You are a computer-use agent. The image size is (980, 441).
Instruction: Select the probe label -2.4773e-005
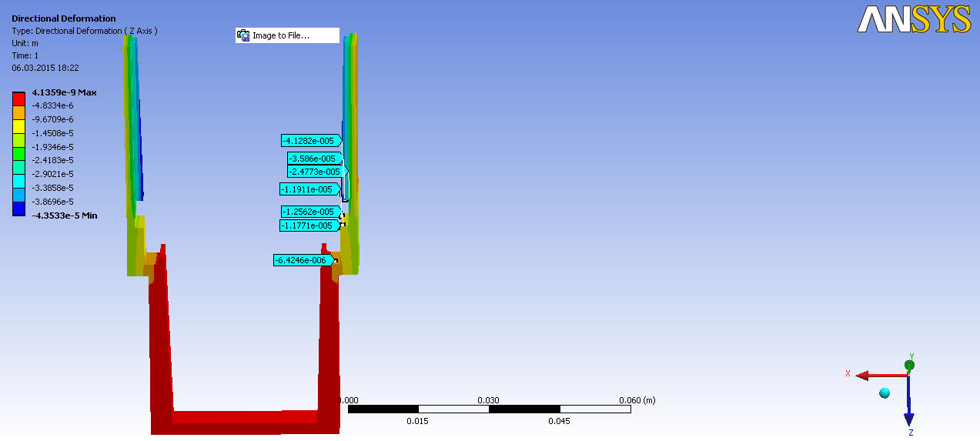(x=317, y=172)
